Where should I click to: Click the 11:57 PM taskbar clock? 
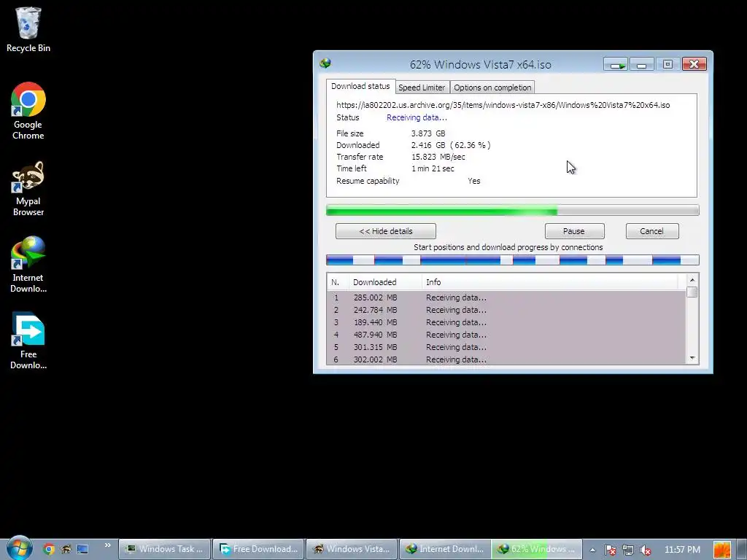pos(682,550)
